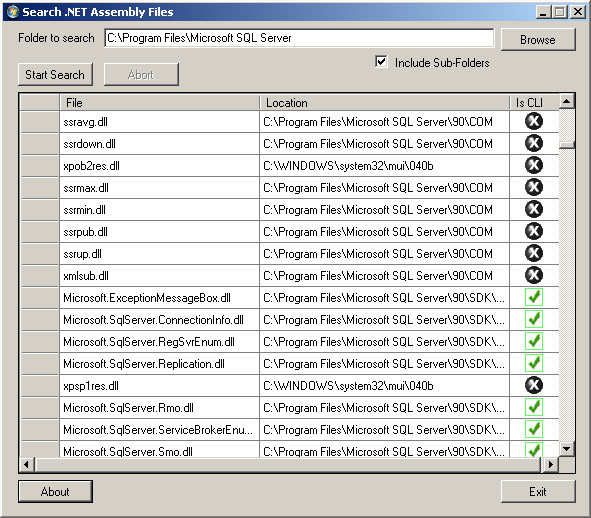
Task: Click the vertical scrollbar up arrow
Action: click(x=567, y=101)
